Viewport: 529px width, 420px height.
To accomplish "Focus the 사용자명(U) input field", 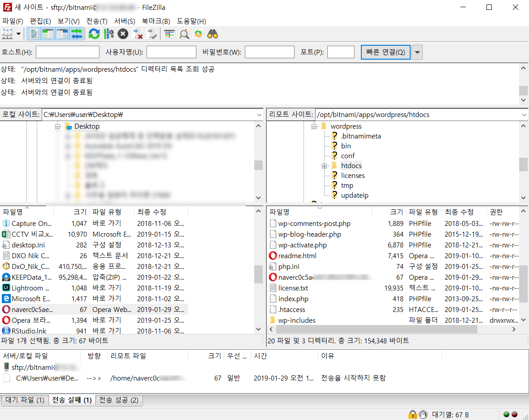I will point(171,52).
